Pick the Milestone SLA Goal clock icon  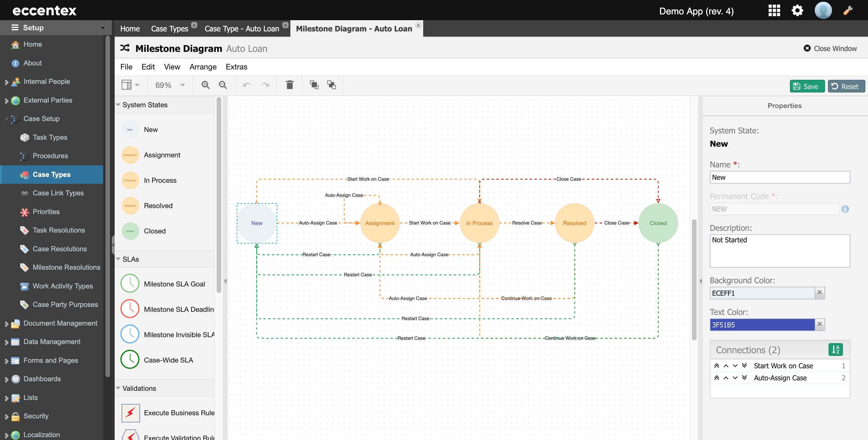(130, 284)
